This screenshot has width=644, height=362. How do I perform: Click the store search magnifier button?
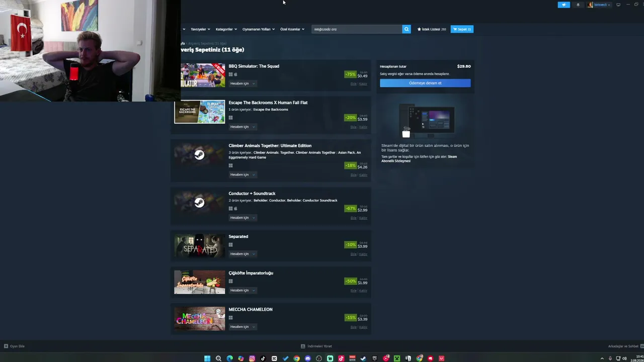click(x=407, y=29)
